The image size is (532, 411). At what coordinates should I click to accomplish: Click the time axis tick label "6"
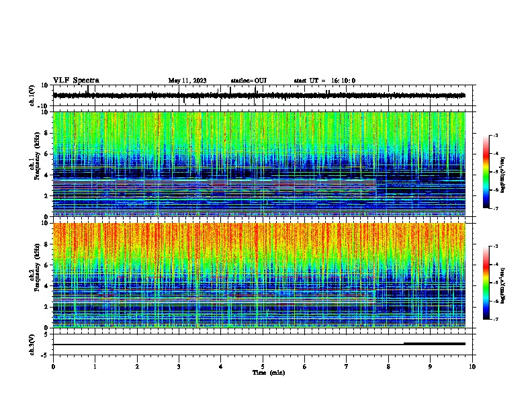pos(305,367)
